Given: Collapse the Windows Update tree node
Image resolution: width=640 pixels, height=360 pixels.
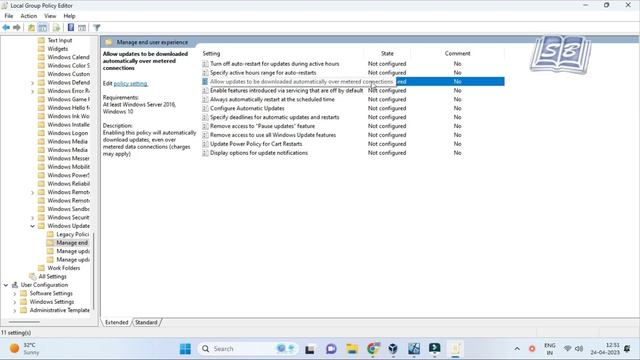Looking at the screenshot, I should pos(32,226).
